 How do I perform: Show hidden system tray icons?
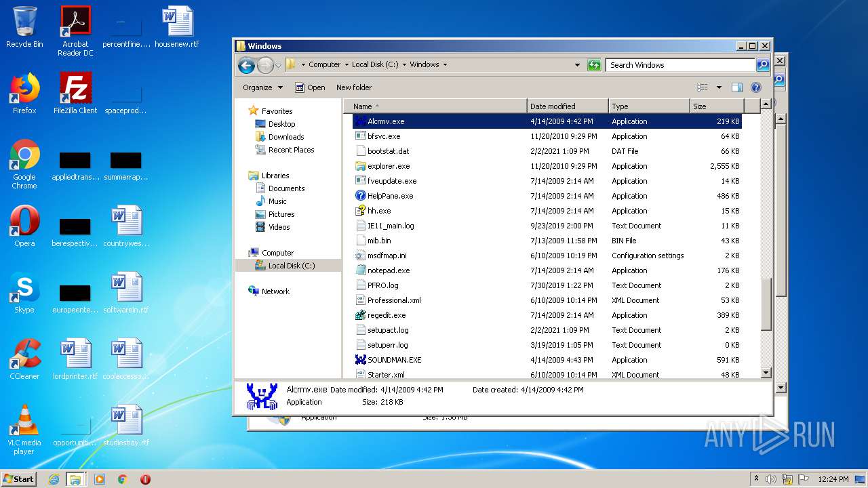[756, 479]
